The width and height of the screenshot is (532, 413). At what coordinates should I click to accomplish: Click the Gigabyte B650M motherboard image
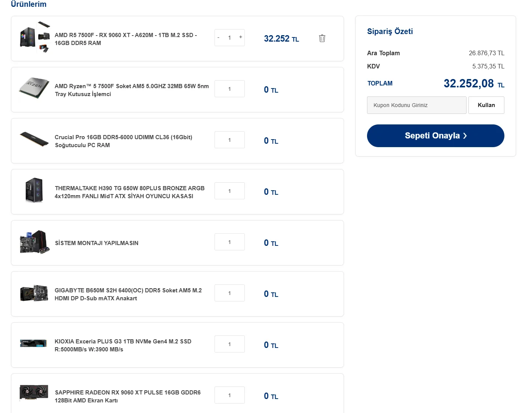(34, 293)
